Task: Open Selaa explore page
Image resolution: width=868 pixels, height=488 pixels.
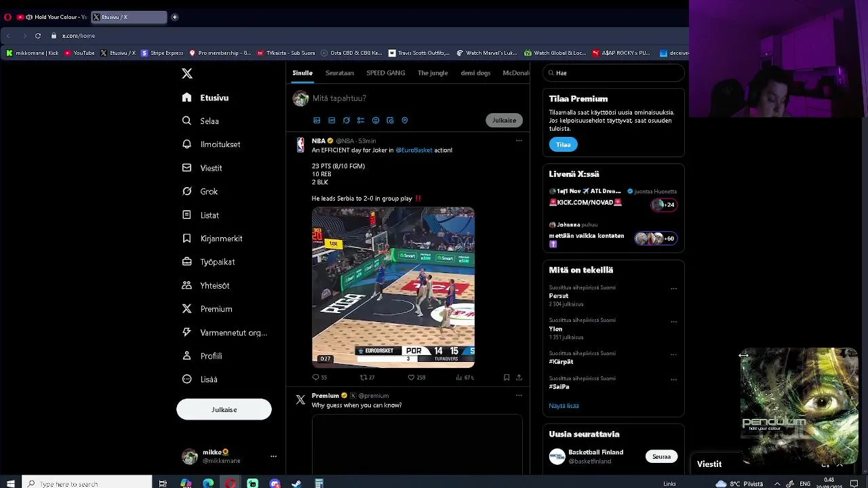Action: coord(201,121)
